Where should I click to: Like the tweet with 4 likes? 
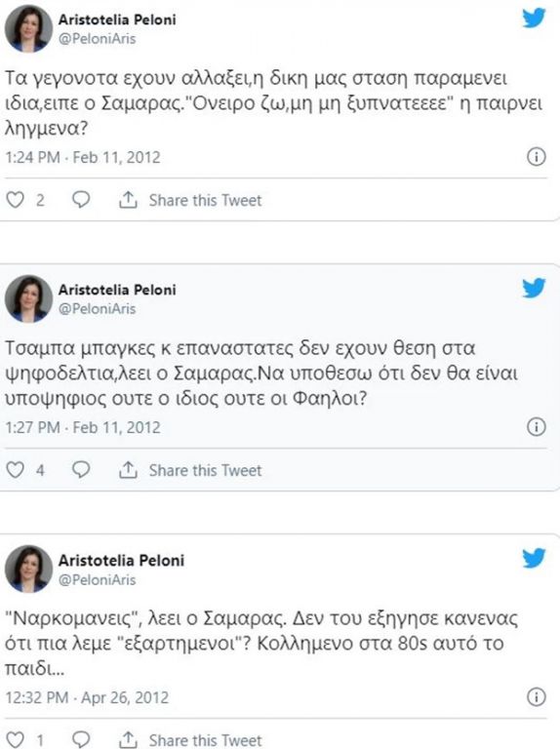click(15, 470)
